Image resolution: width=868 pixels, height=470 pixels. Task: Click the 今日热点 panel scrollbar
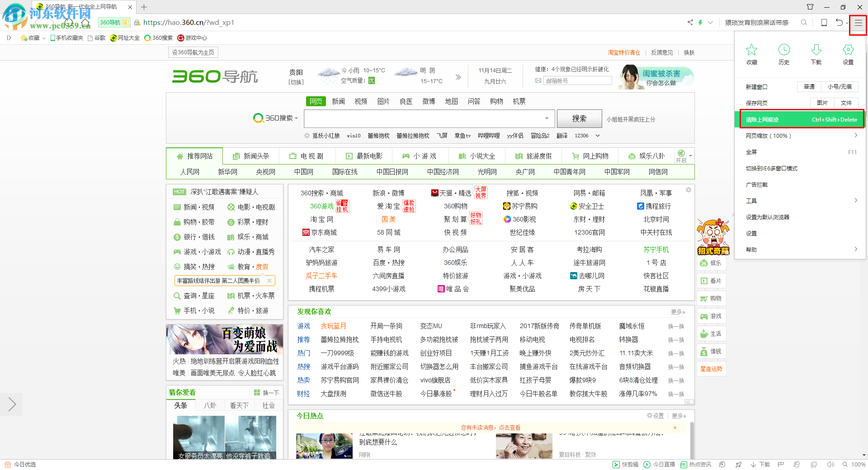pos(692,441)
